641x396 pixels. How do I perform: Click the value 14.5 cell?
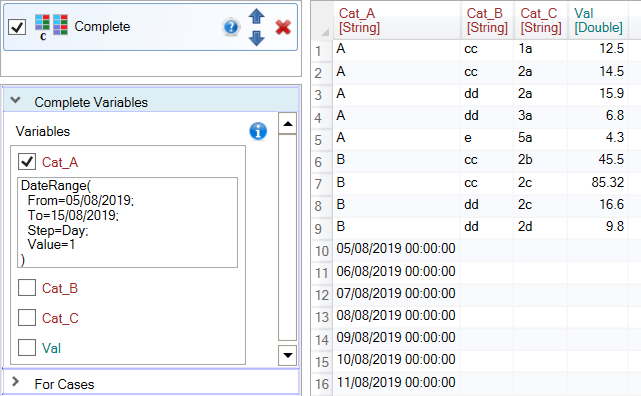(598, 72)
